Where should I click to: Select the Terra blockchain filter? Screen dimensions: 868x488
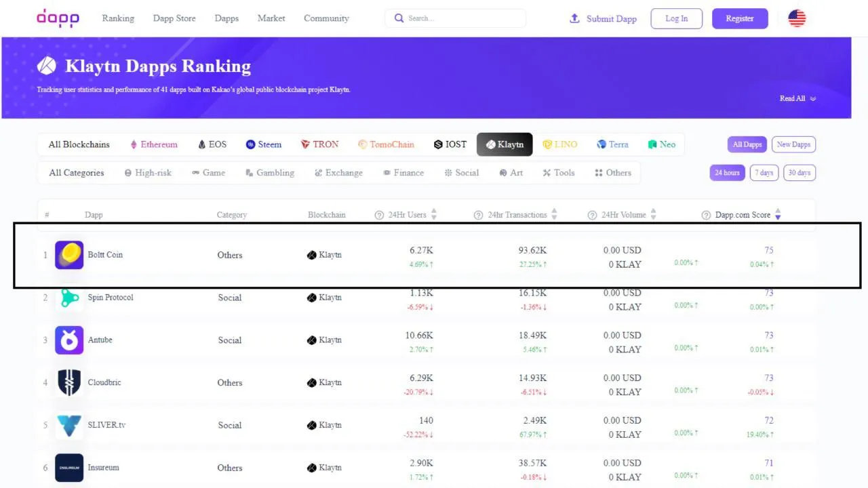pos(612,144)
